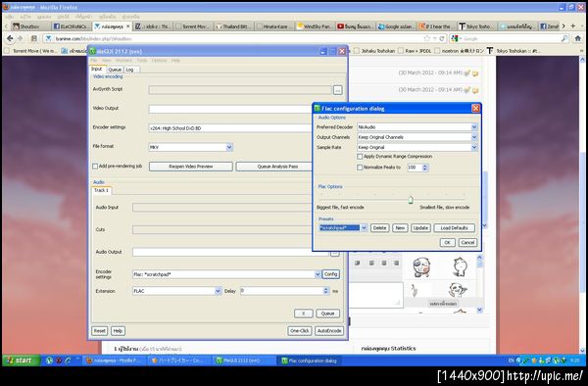Expand the Presets scratchpad dropdown
The height and width of the screenshot is (386, 588).
coord(364,228)
